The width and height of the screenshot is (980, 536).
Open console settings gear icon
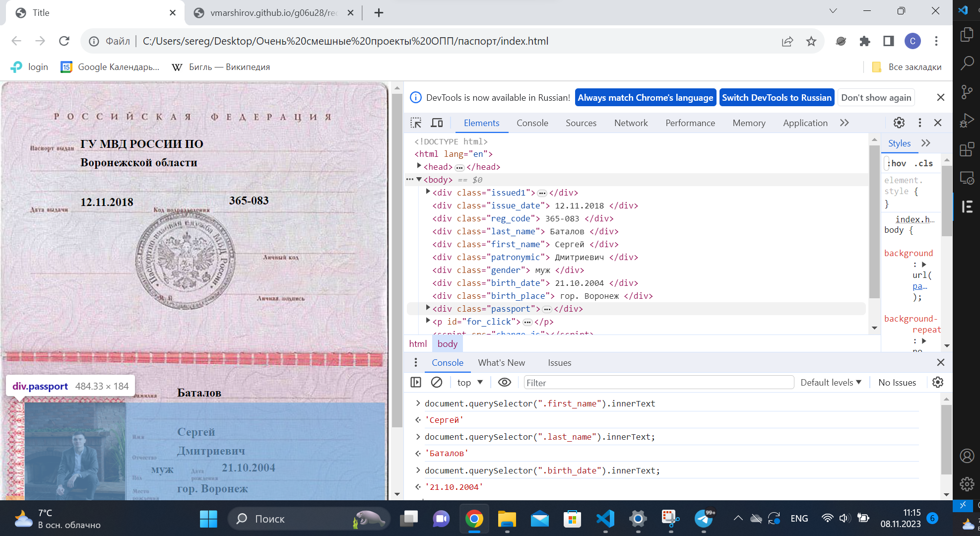937,382
